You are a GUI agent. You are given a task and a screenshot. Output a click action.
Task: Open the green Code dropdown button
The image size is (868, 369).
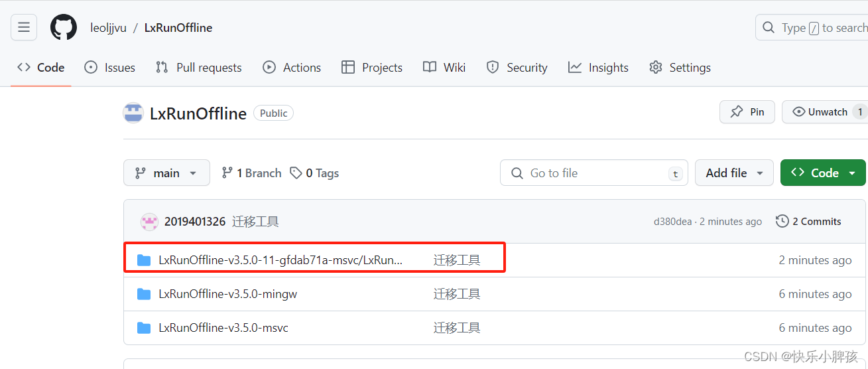pyautogui.click(x=823, y=173)
